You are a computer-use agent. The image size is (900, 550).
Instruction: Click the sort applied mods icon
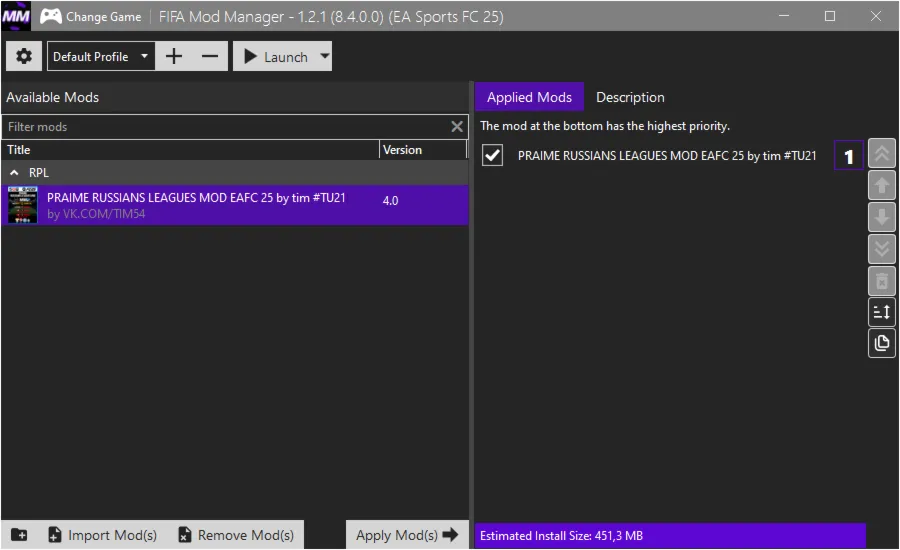click(x=882, y=312)
